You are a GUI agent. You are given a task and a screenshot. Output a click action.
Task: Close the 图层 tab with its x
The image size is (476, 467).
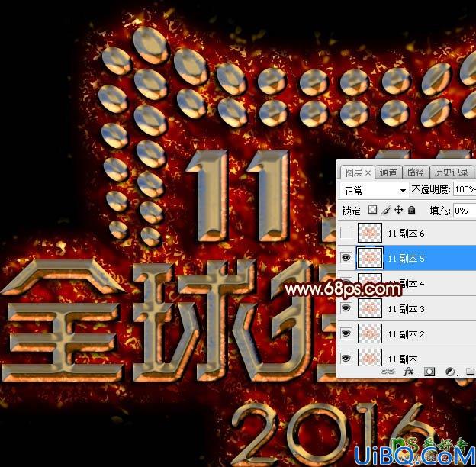coord(368,172)
